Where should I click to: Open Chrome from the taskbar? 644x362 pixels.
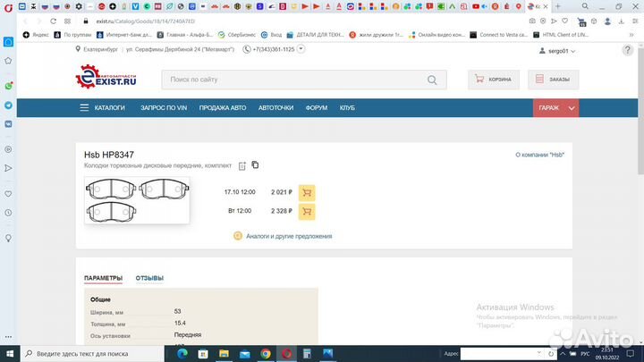pyautogui.click(x=266, y=353)
